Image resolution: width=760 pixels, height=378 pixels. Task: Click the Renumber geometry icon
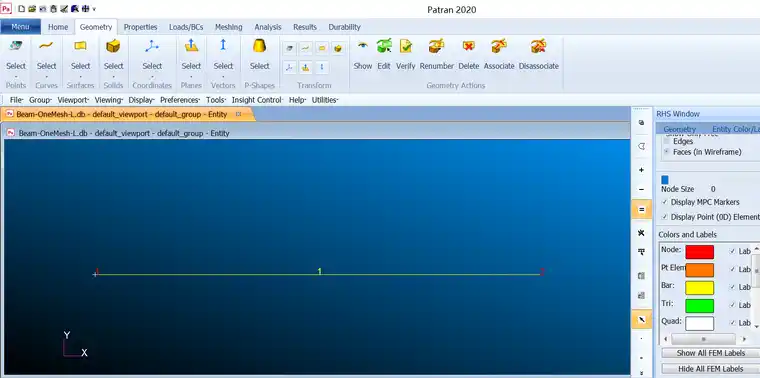(x=436, y=46)
